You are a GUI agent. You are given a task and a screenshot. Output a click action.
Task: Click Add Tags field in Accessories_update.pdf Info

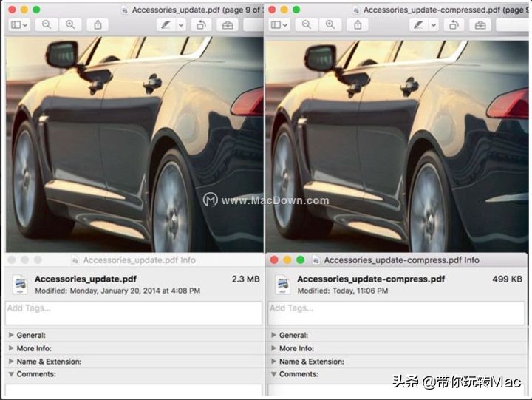click(134, 313)
